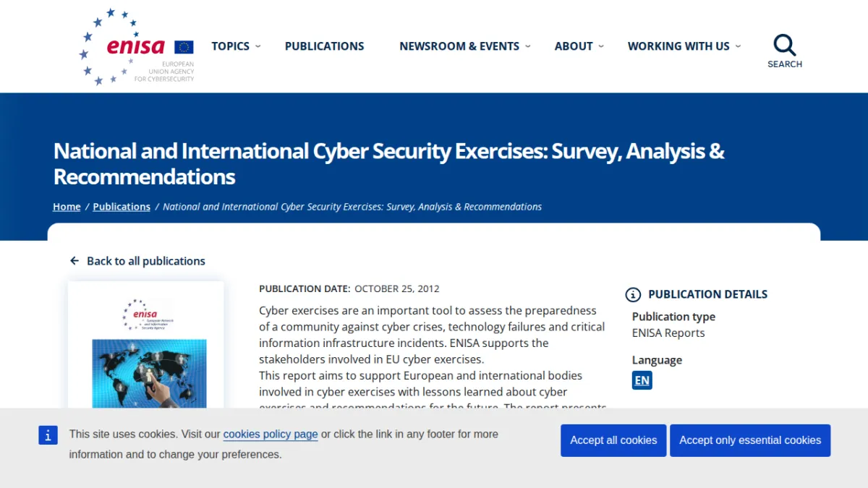868x488 pixels.
Task: Click the blue info icon in cookie banner
Action: point(48,435)
